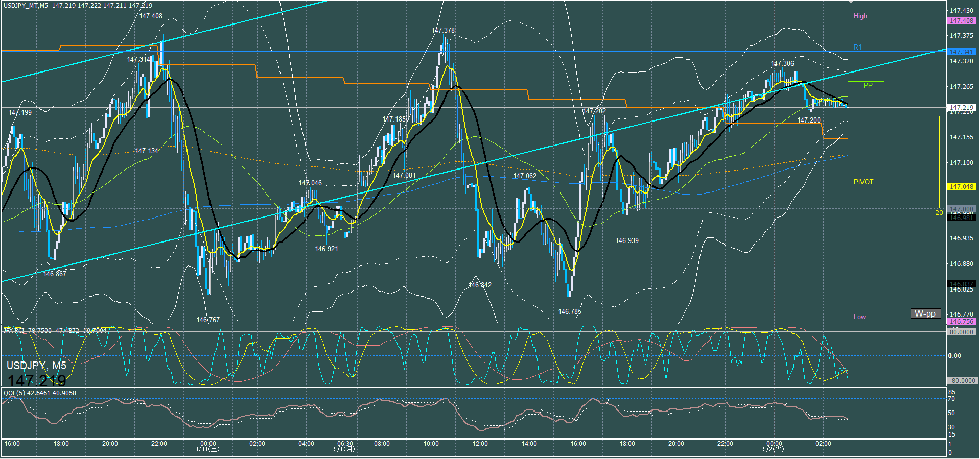Click the yellow 147.048 pivot price tag
This screenshot has height=459, width=980.
point(961,186)
